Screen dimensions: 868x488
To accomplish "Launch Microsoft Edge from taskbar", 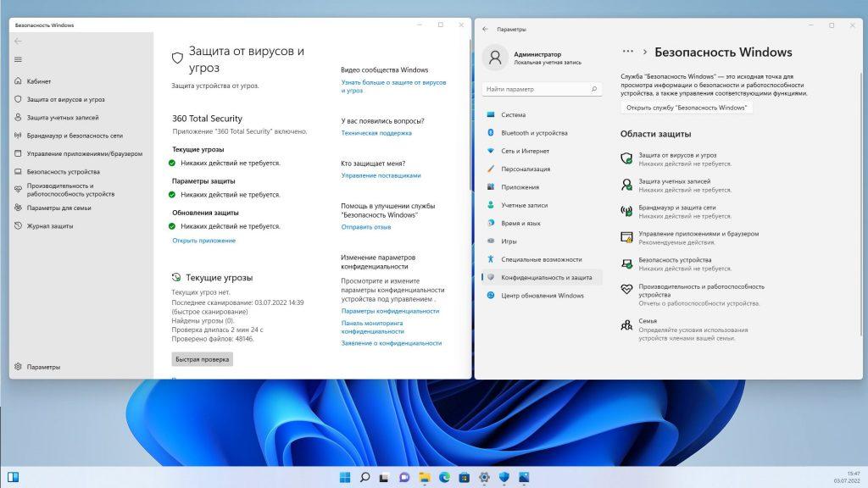I will 444,477.
